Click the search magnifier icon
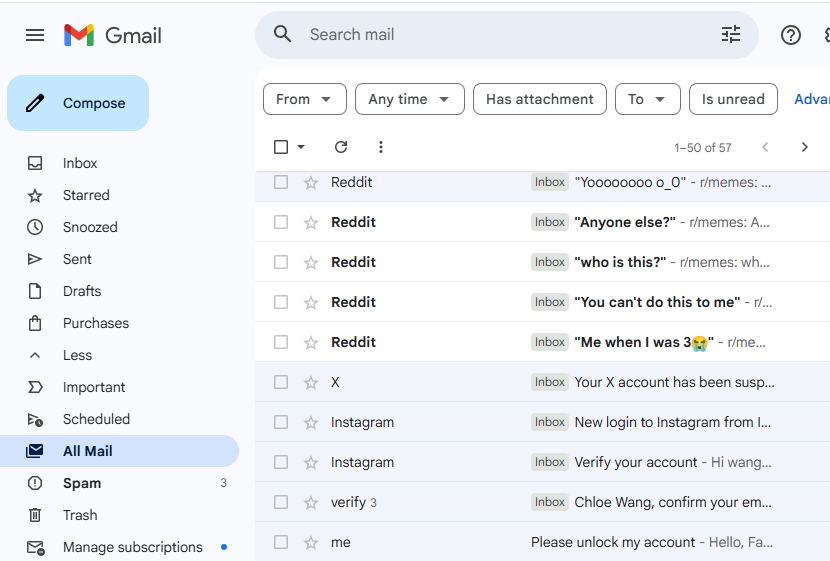 [283, 34]
